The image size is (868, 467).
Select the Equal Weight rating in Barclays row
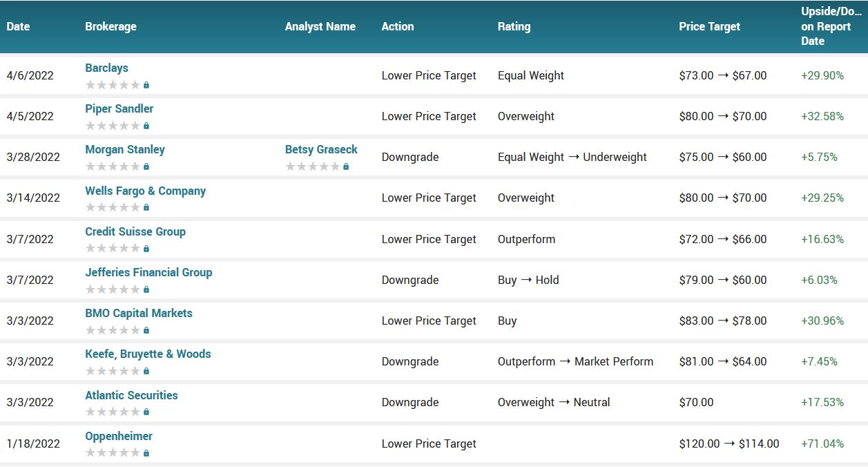[531, 75]
